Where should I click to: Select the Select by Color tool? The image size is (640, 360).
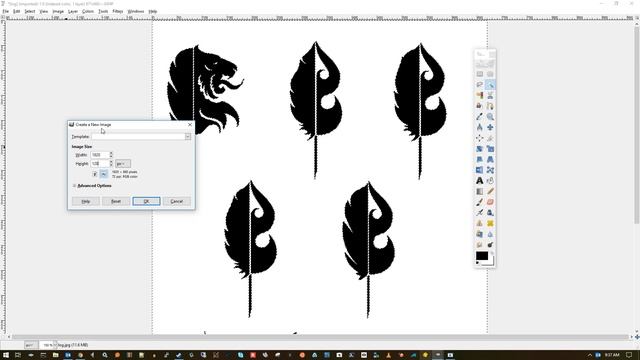pyautogui.click(x=480, y=96)
